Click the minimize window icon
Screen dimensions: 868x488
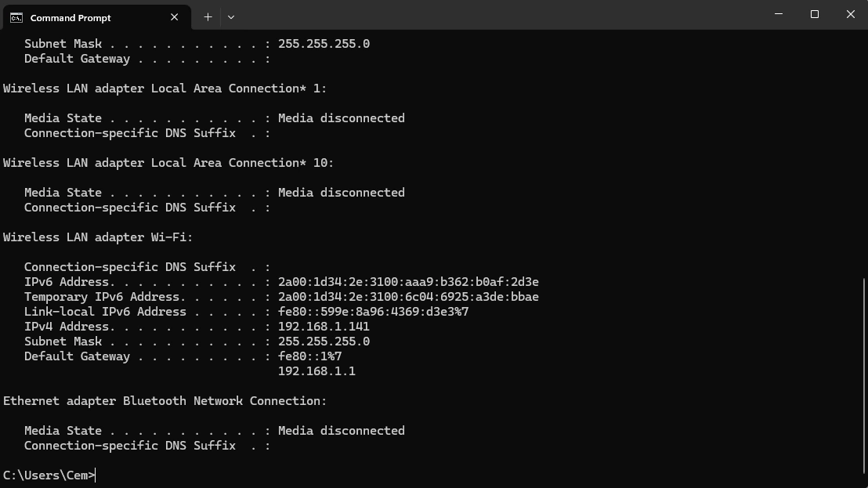tap(778, 14)
